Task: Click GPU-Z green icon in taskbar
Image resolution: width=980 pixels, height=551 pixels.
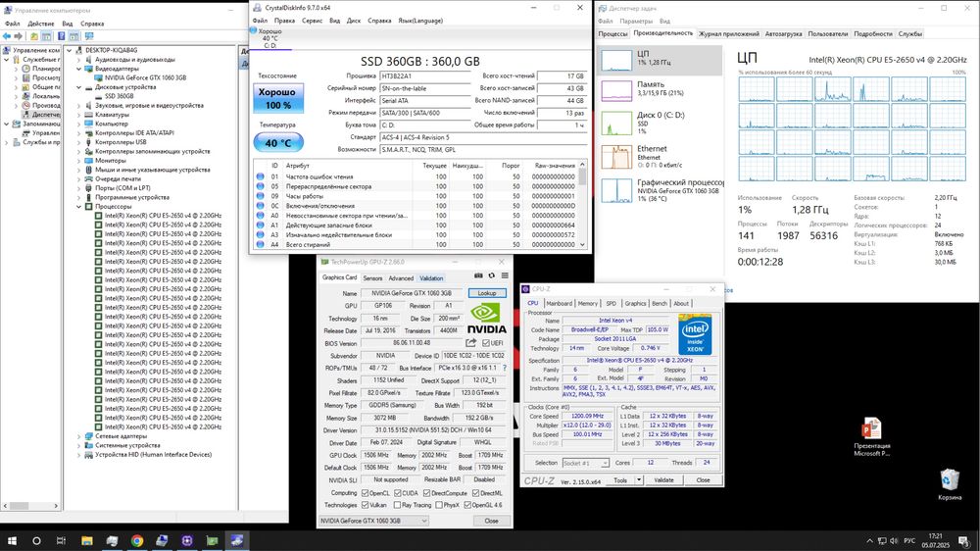Action: 212,540
